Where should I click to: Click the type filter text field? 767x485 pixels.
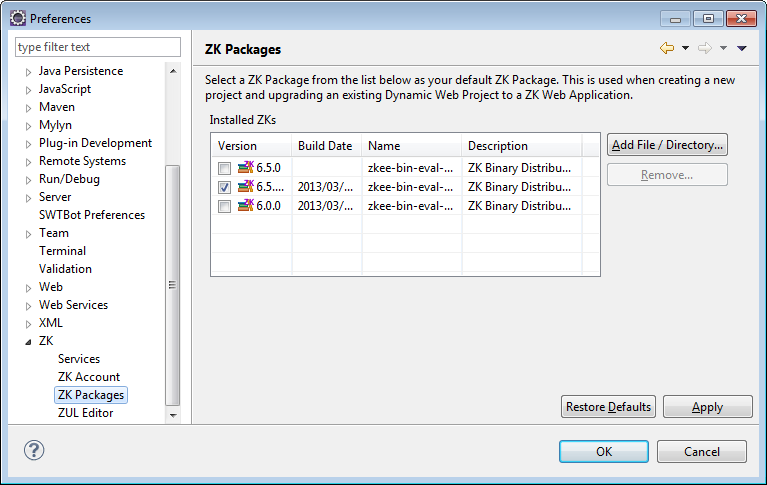click(98, 47)
